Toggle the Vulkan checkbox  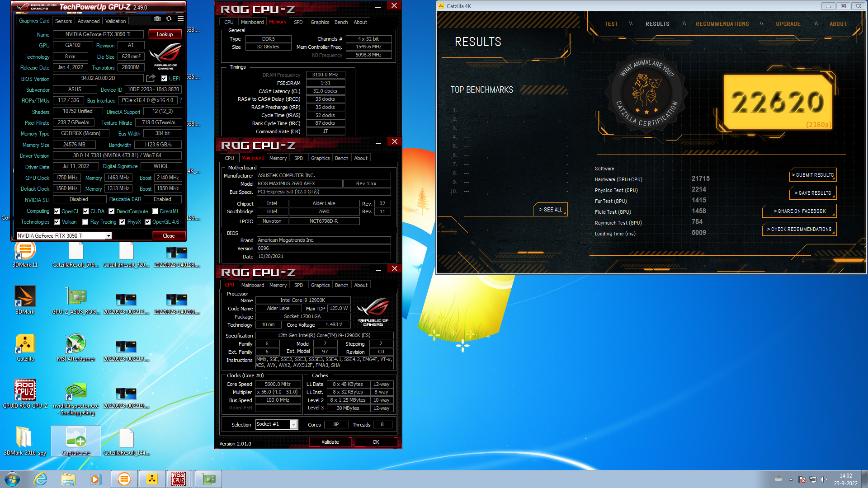click(57, 222)
